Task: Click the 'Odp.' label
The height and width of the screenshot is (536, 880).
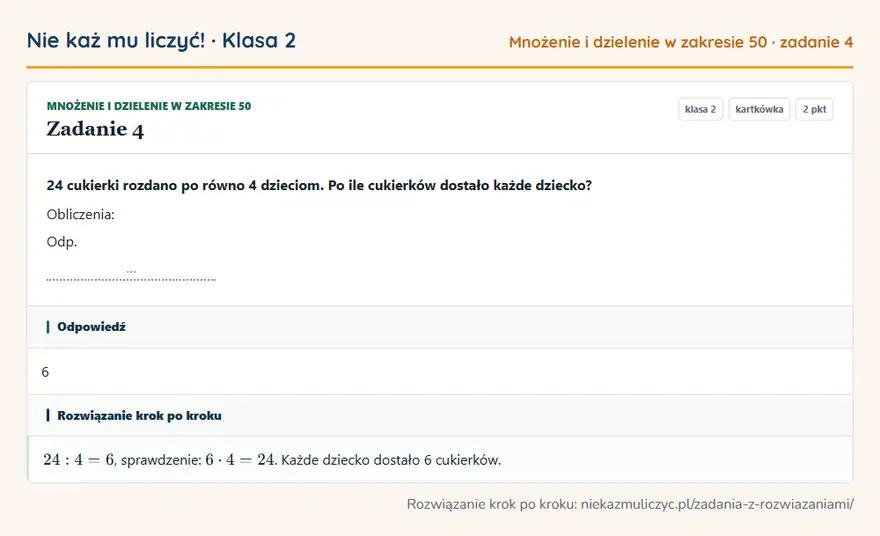Action: click(62, 242)
